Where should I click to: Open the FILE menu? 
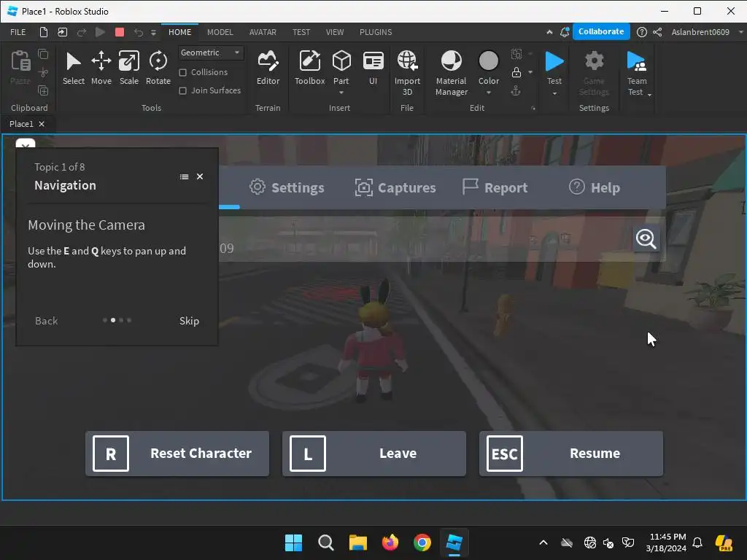[x=18, y=32]
